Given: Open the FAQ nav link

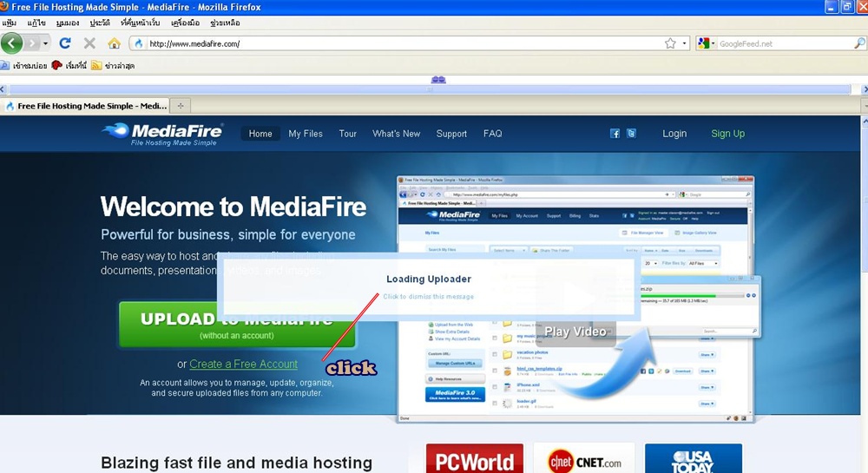Looking at the screenshot, I should [493, 134].
